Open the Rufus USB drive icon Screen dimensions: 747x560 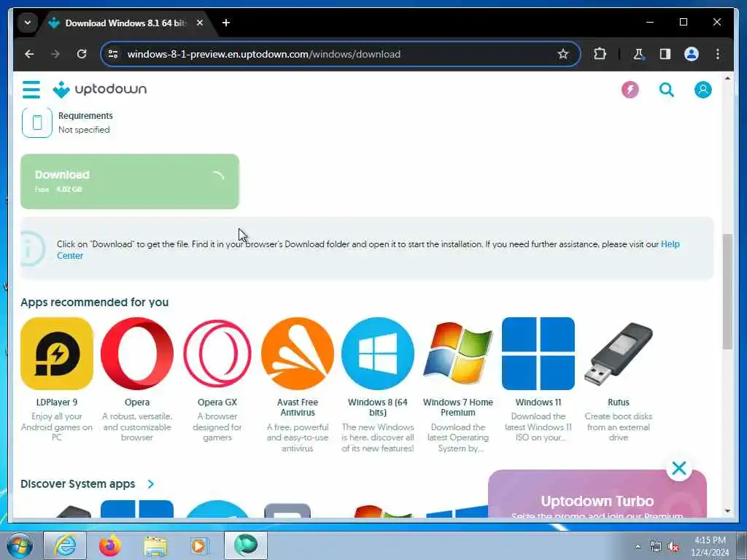[619, 354]
